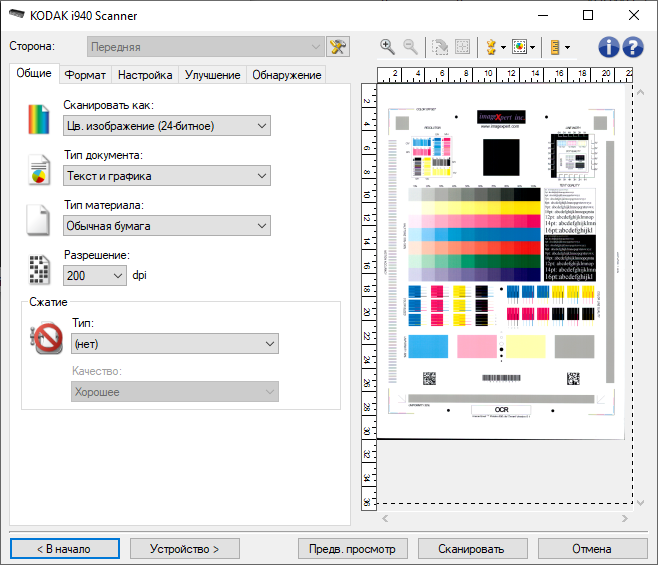Image resolution: width=658 pixels, height=565 pixels.
Task: Switch to the 'Формат' tab
Action: [85, 75]
